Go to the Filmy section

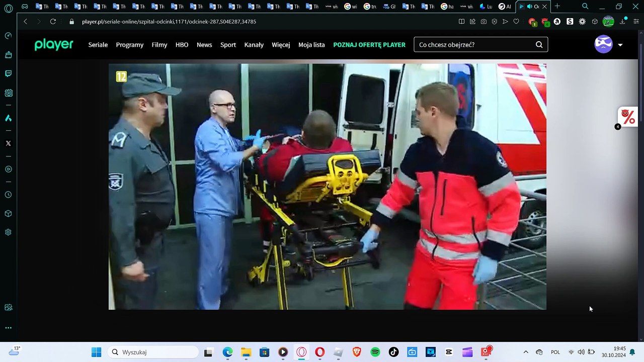coord(159,45)
